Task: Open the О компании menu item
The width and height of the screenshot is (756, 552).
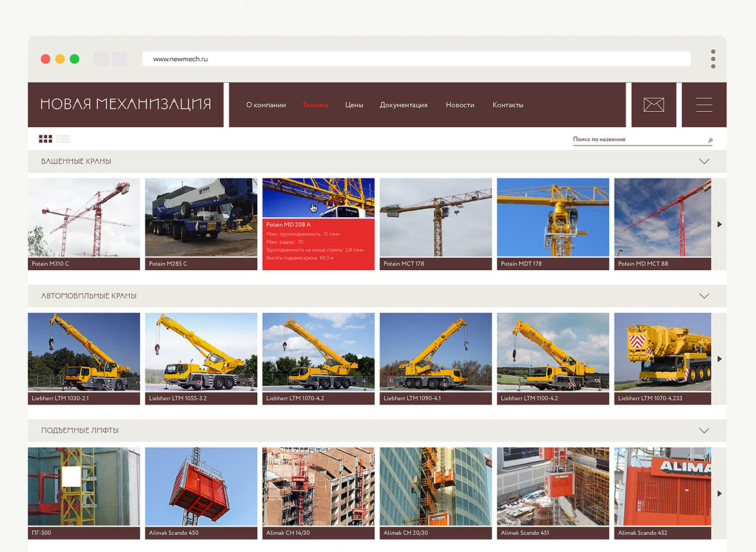Action: (x=266, y=105)
